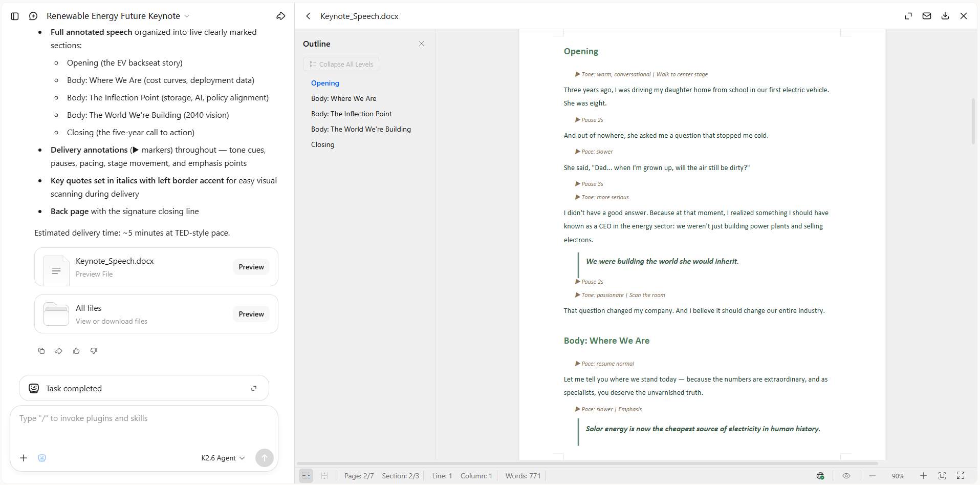Click the Task completed status icon
Viewport: 980px width, 485px height.
(34, 388)
